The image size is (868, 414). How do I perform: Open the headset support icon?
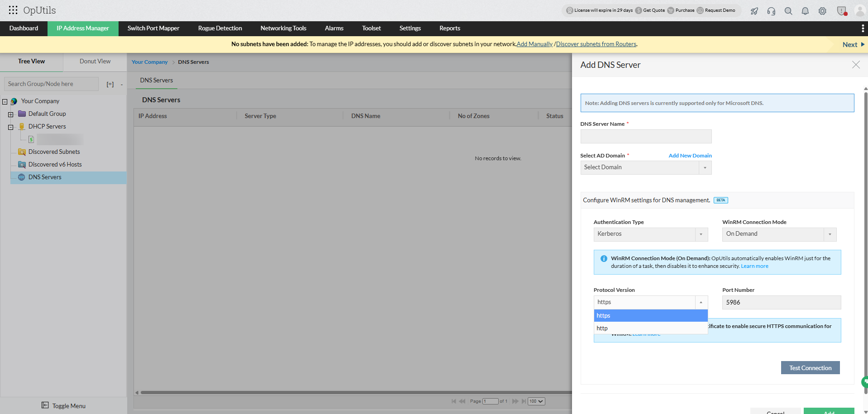click(771, 11)
